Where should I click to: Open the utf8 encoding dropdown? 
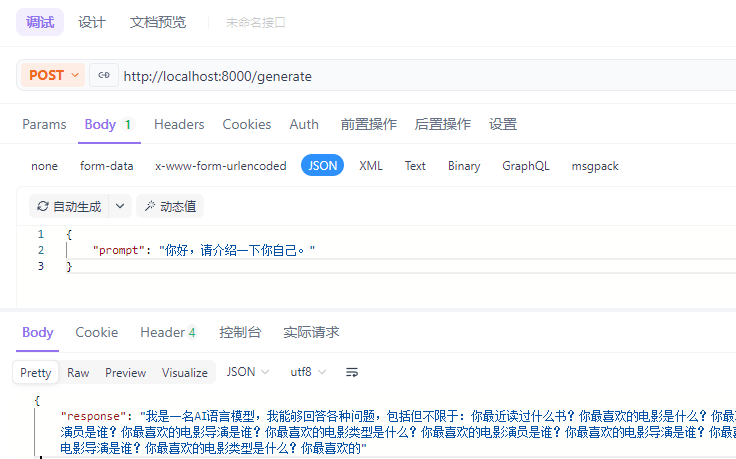pos(308,372)
